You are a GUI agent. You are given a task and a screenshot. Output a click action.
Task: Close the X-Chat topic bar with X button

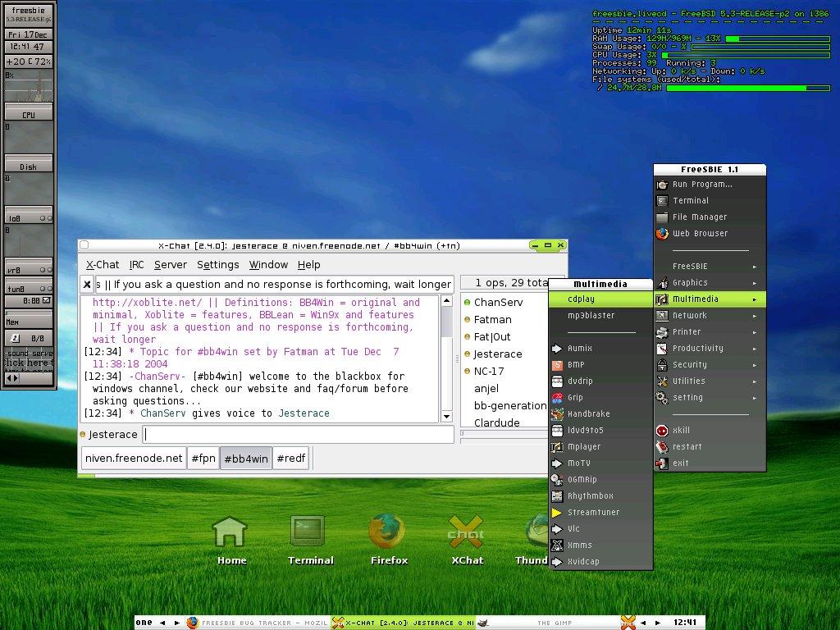click(x=87, y=285)
